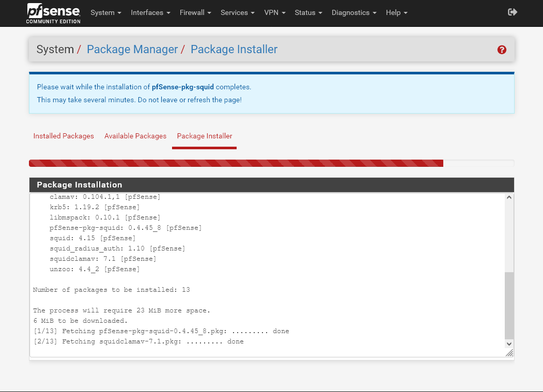Expand the System dropdown menu
This screenshot has height=392, width=543.
pos(105,12)
